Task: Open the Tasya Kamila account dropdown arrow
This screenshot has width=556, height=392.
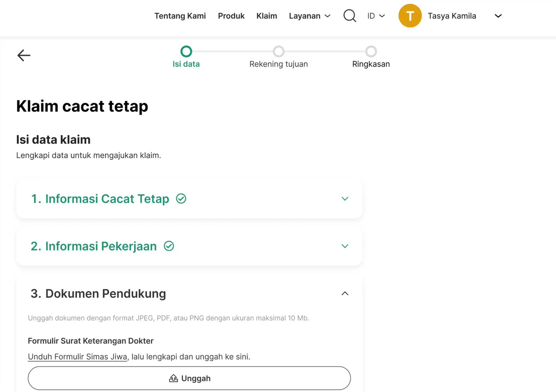Action: [x=498, y=16]
